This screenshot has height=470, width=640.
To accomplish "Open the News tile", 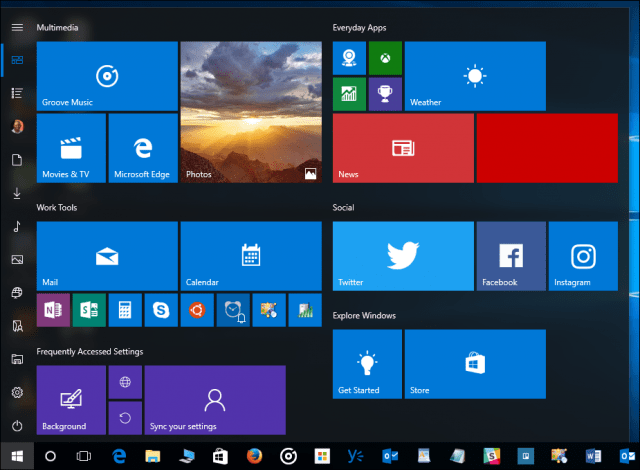I will (x=403, y=148).
